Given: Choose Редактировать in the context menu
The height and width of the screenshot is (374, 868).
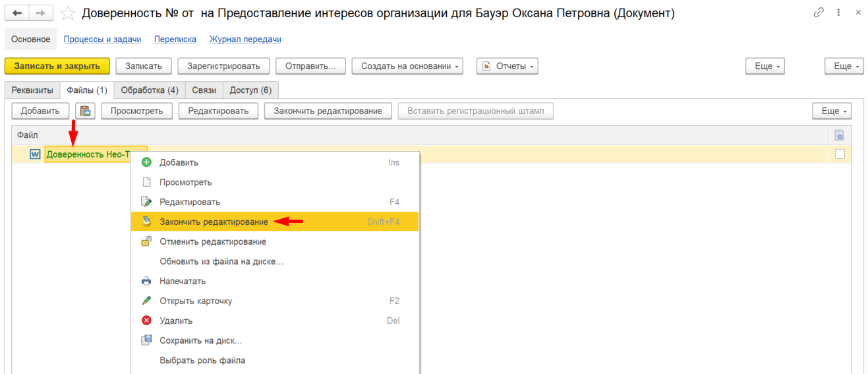Looking at the screenshot, I should [x=275, y=202].
